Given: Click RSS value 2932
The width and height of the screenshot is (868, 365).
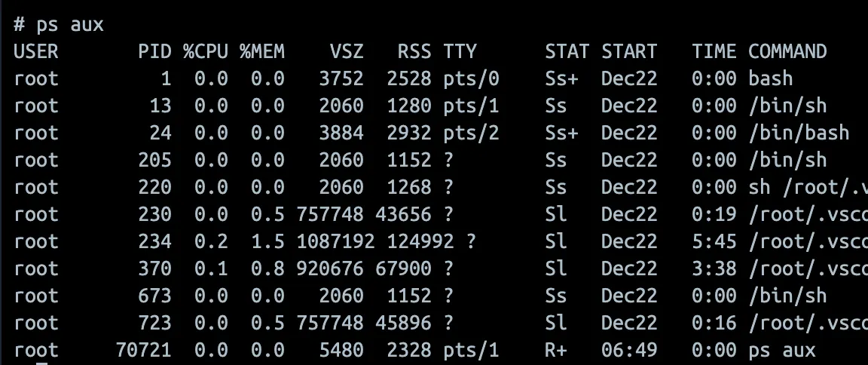Looking at the screenshot, I should click(409, 133).
